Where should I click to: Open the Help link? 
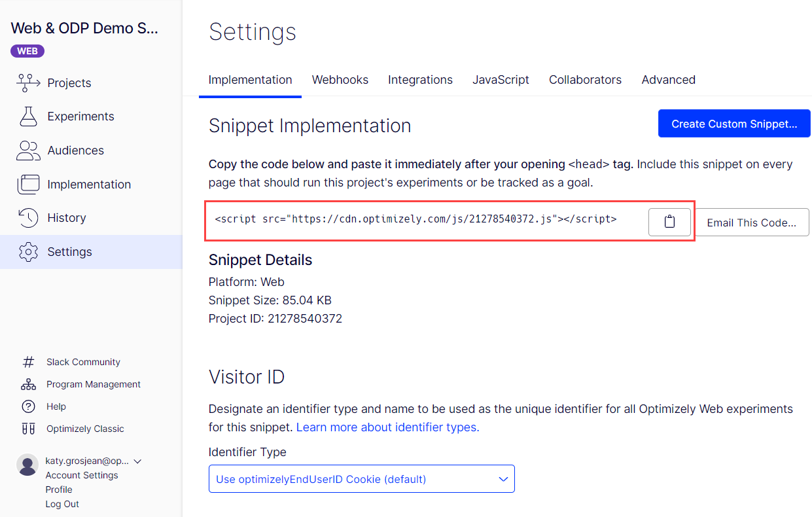click(x=56, y=406)
